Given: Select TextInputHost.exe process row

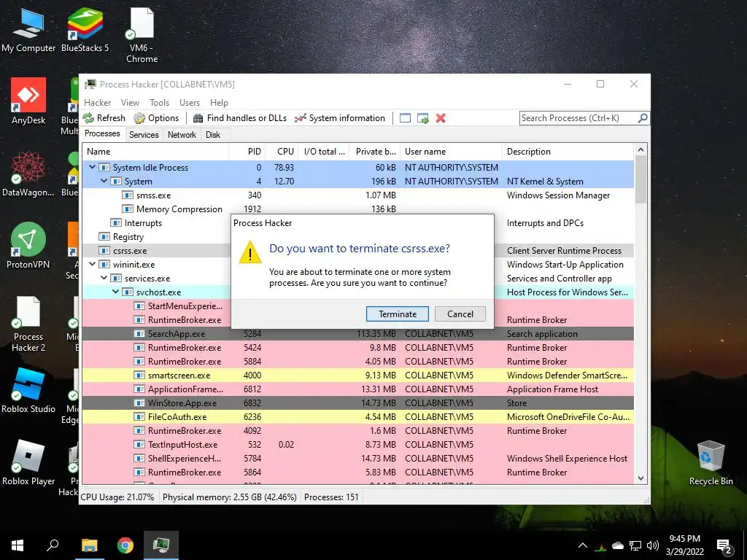Looking at the screenshot, I should 358,444.
